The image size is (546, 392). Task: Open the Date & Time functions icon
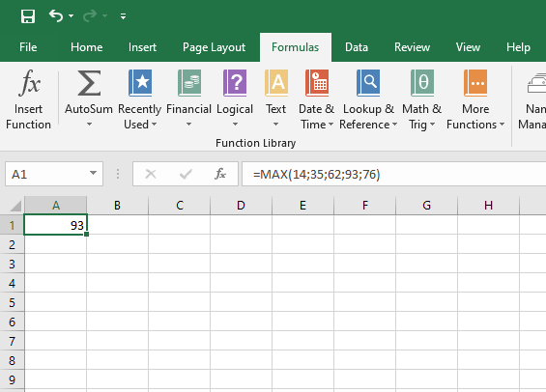pos(317,83)
